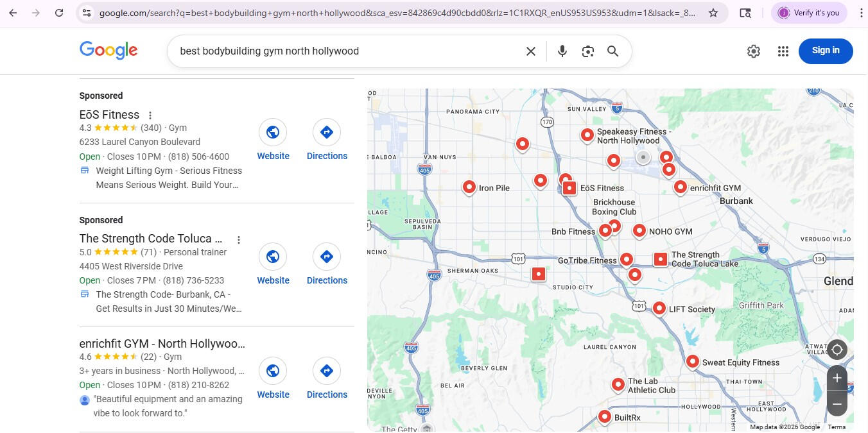Zoom out on the map
Screen dimensions: 868x433
coord(837,404)
